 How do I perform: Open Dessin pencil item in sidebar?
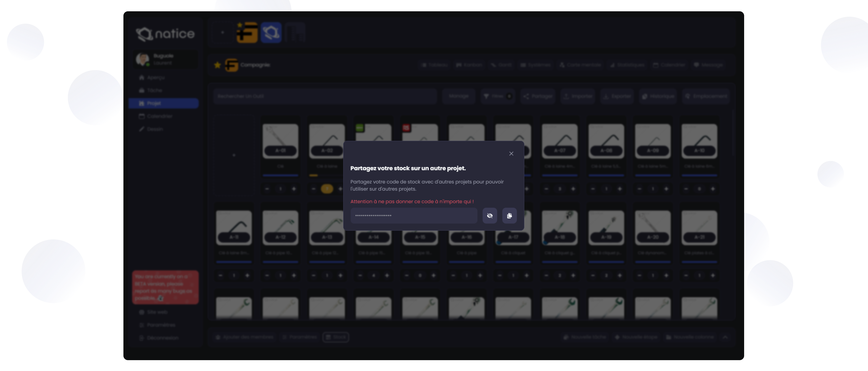(155, 129)
